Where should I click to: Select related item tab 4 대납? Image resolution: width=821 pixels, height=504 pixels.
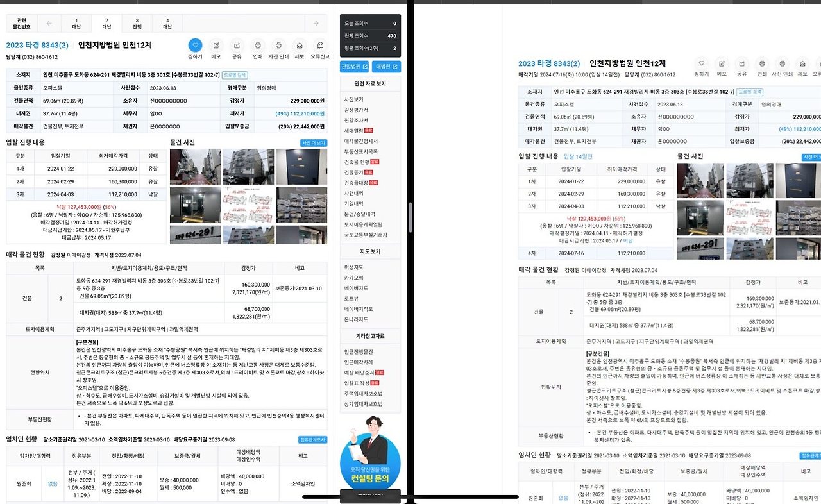click(x=167, y=24)
